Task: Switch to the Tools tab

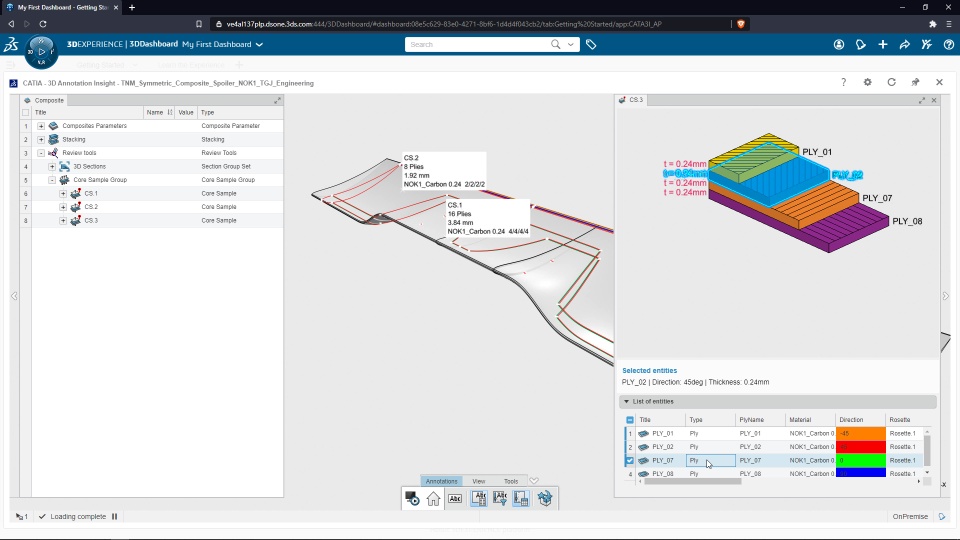Action: click(511, 481)
